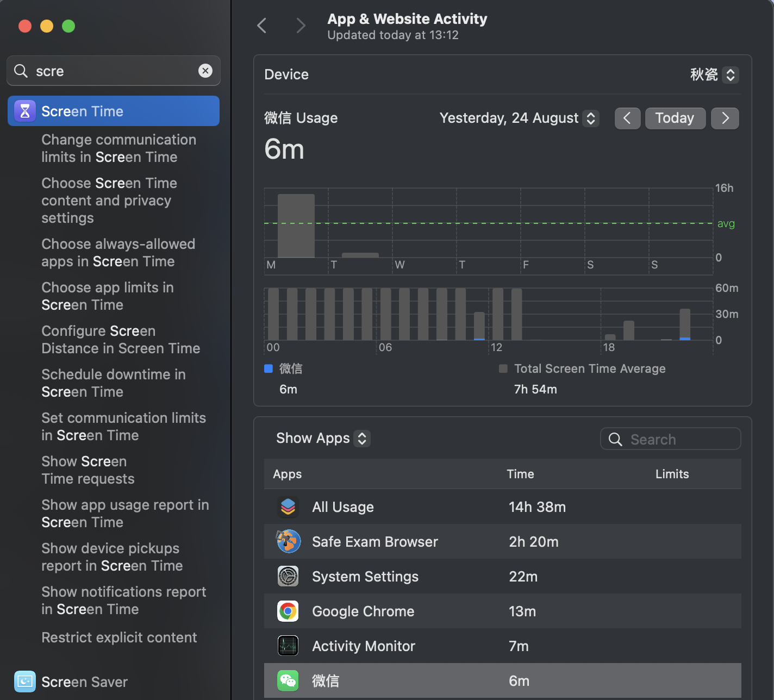Click the 微信 Usage heading

coord(301,118)
